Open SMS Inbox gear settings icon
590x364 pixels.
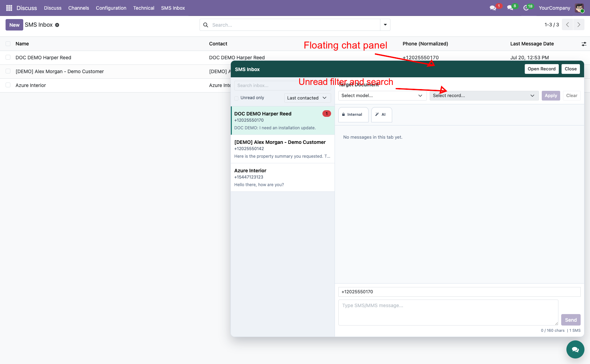tap(57, 25)
